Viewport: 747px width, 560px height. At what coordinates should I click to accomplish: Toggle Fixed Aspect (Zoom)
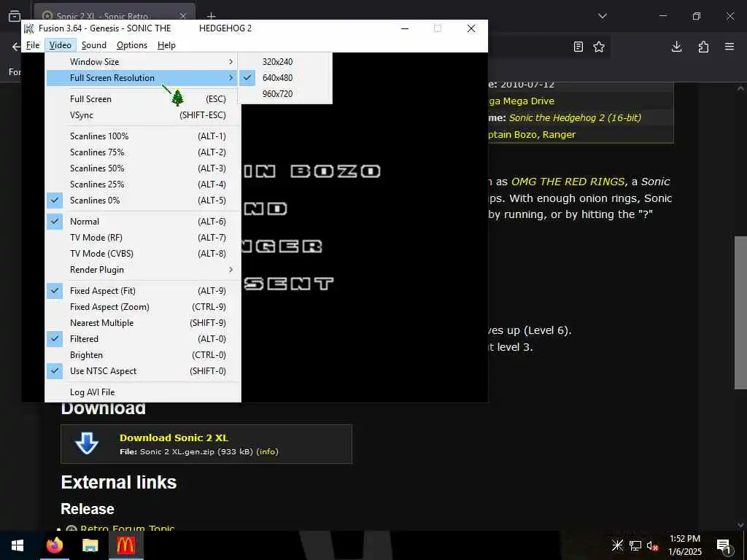tap(143, 307)
